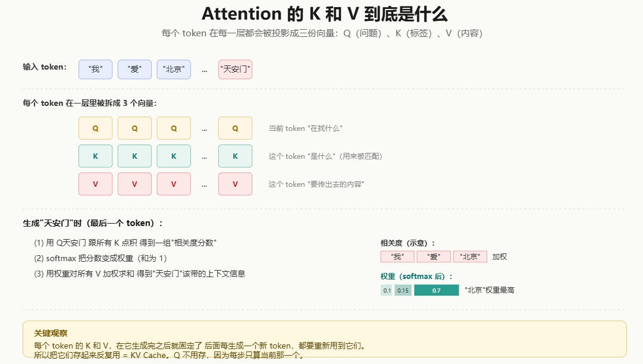Click the Q box below the input "北京" token

tap(174, 128)
